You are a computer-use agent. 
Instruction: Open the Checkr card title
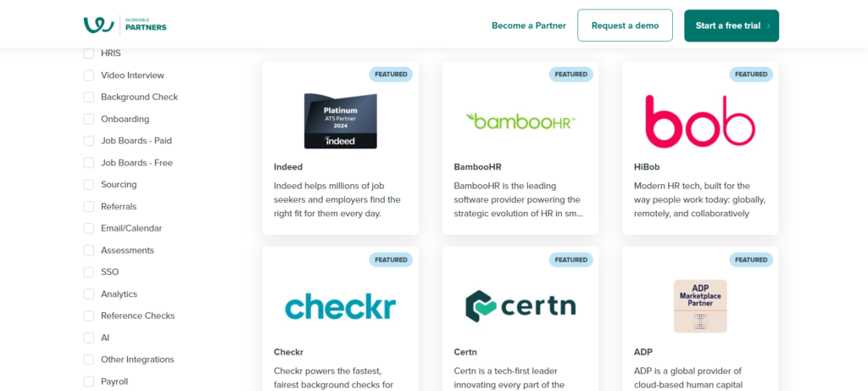[288, 352]
